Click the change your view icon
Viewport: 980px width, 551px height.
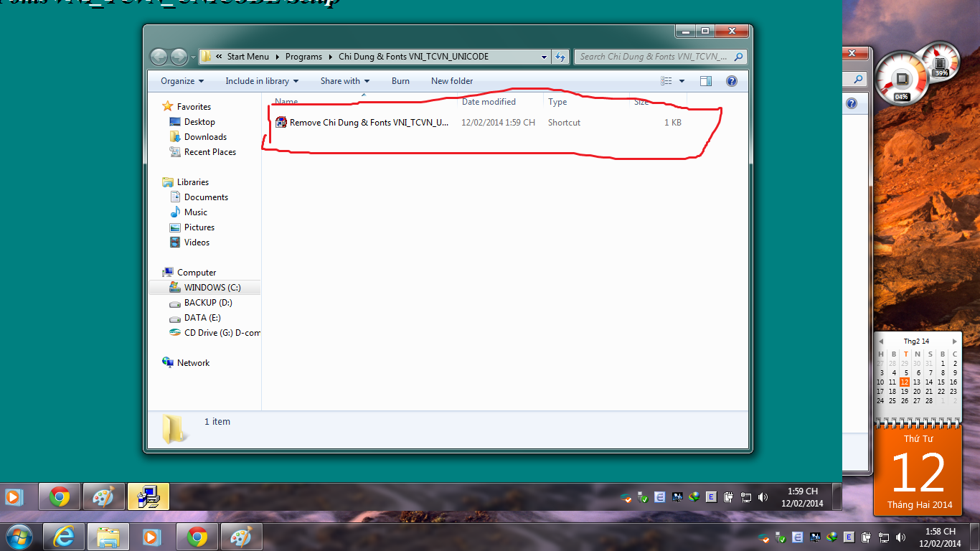pos(666,81)
